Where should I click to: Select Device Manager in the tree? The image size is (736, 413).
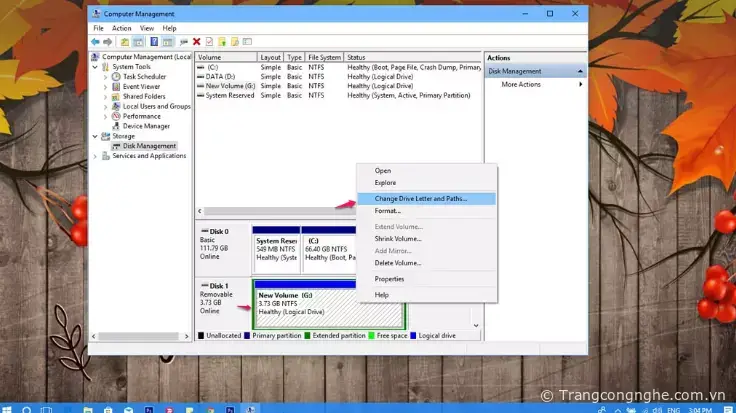pyautogui.click(x=145, y=126)
